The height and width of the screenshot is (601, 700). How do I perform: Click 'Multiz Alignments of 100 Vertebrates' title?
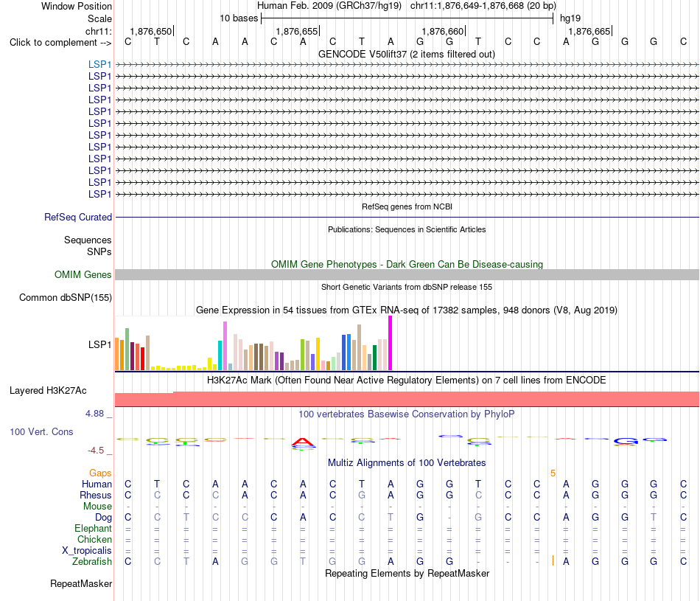(x=407, y=463)
